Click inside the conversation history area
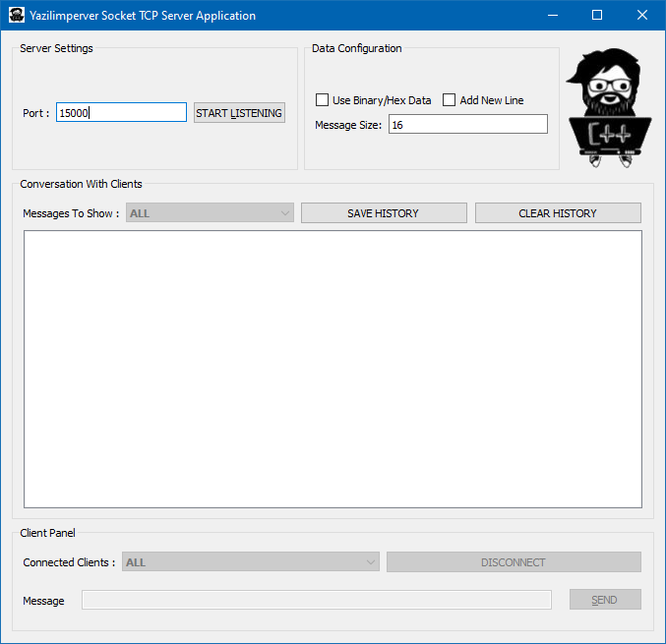Image resolution: width=666 pixels, height=644 pixels. pos(333,369)
